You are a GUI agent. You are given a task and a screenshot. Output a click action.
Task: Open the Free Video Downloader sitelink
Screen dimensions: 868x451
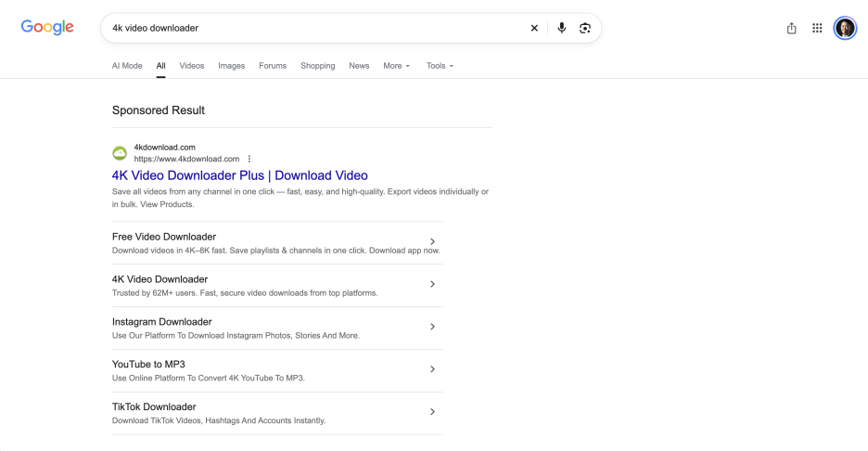(x=164, y=237)
